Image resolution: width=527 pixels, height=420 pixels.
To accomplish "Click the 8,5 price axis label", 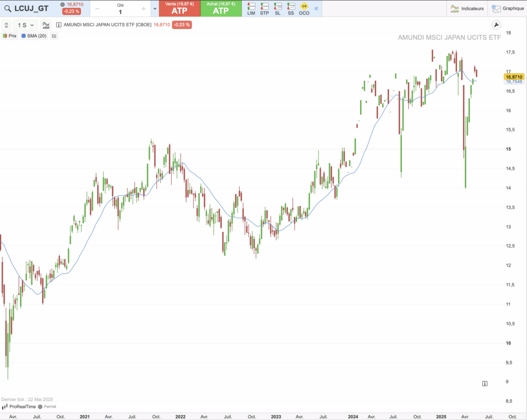I will [x=509, y=401].
